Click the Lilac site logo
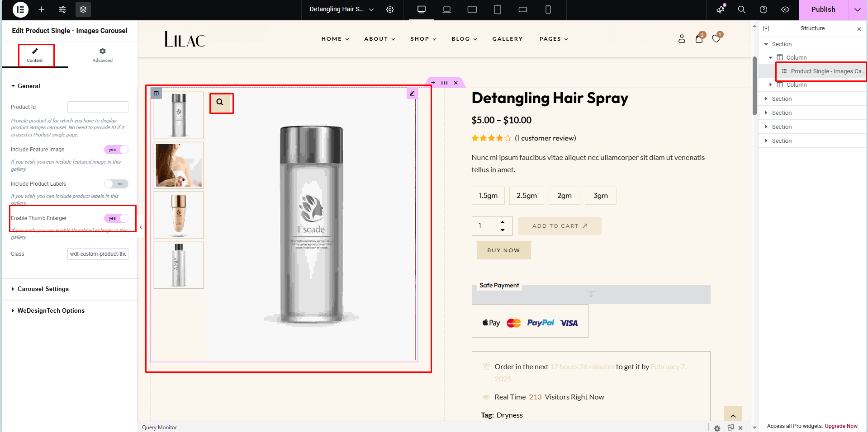Screen dimensions: 868x432 (185, 39)
